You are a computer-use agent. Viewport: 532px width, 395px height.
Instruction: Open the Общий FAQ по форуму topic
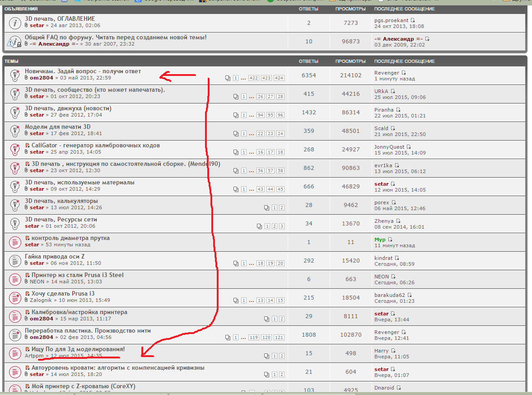[116, 38]
